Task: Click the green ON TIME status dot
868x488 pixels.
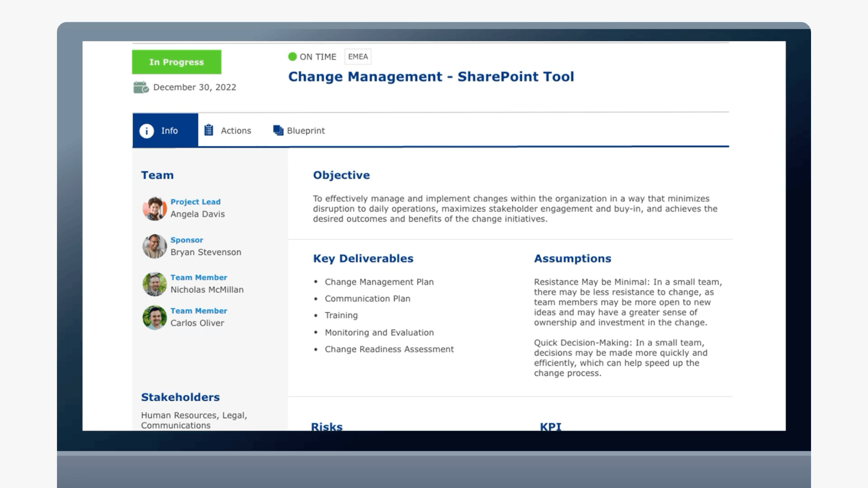Action: point(292,56)
